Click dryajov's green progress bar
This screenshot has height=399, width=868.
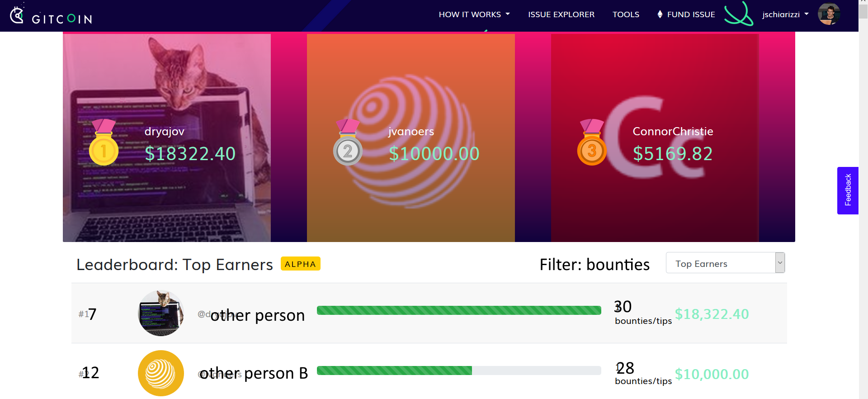pos(459,310)
